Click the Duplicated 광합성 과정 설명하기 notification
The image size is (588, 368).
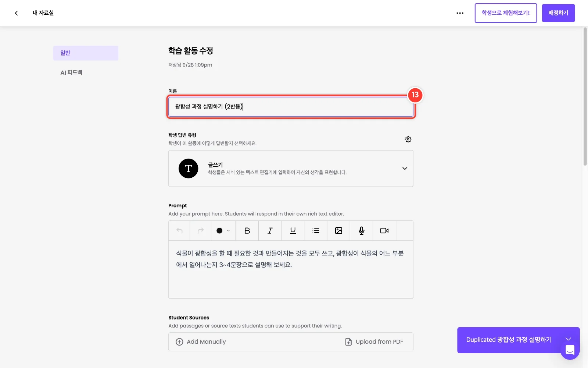[509, 340]
